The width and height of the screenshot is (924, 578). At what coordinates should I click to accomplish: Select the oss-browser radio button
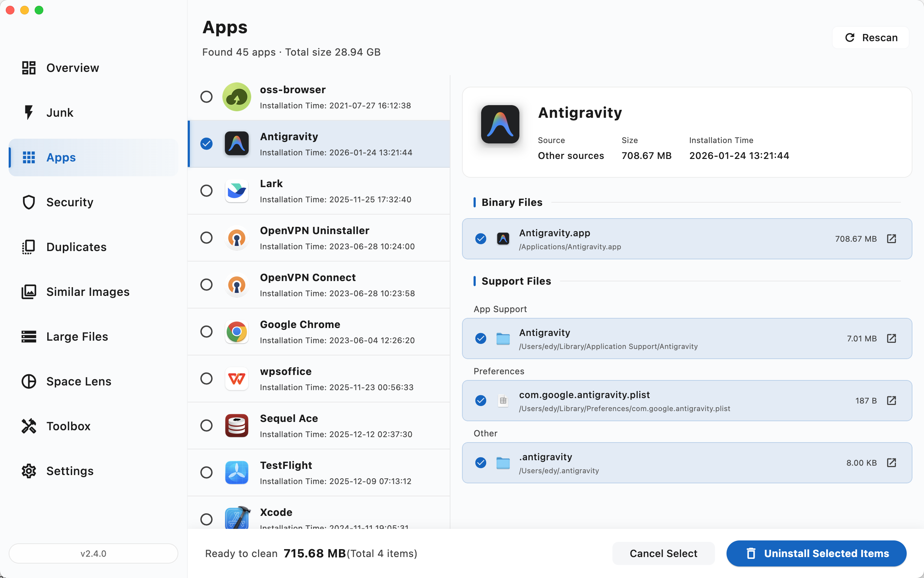point(206,97)
